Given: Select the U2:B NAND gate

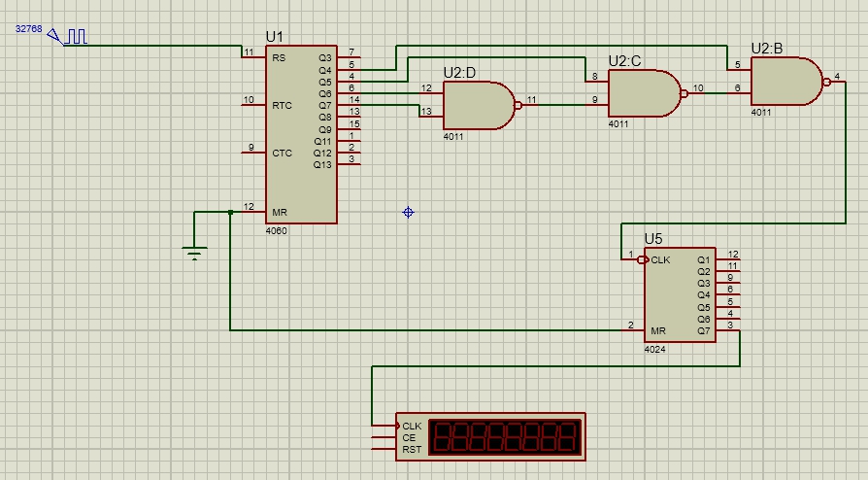Looking at the screenshot, I should point(785,82).
